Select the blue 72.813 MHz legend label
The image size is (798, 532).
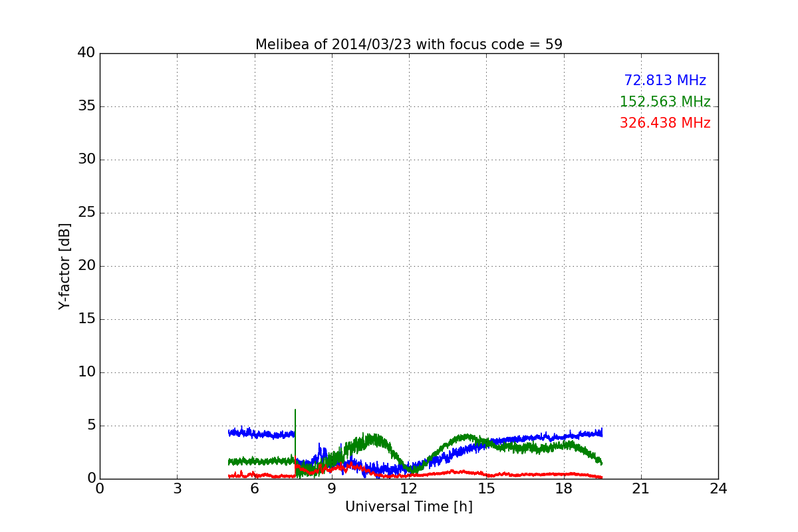tap(665, 80)
